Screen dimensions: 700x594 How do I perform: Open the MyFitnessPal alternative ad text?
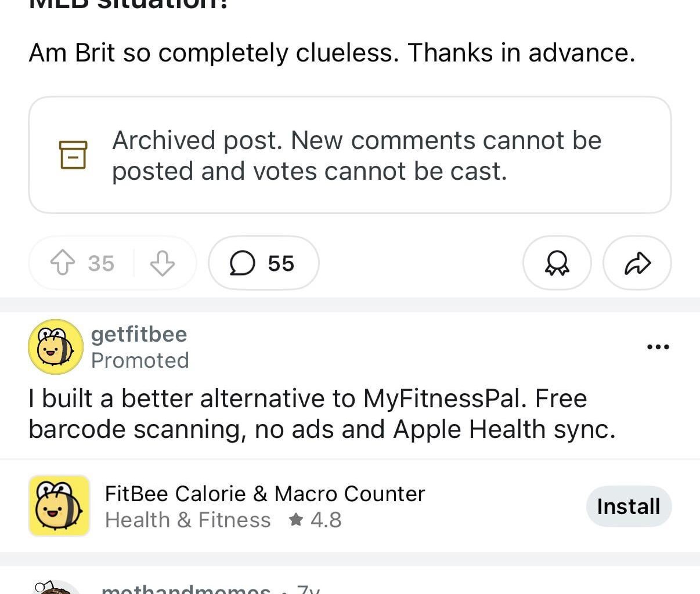(x=322, y=414)
